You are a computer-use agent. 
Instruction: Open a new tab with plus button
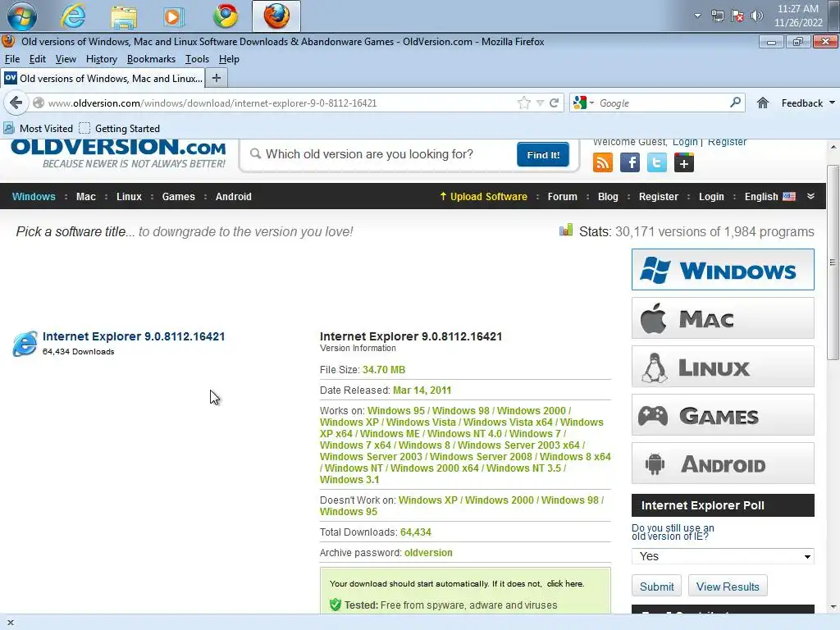pos(217,78)
